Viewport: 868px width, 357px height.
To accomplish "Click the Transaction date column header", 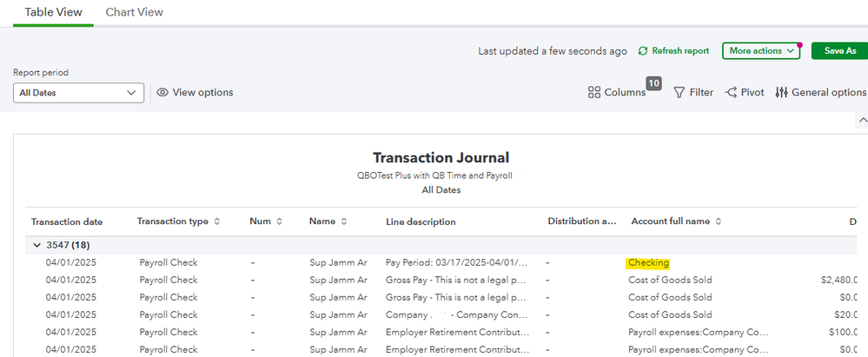I will (66, 221).
